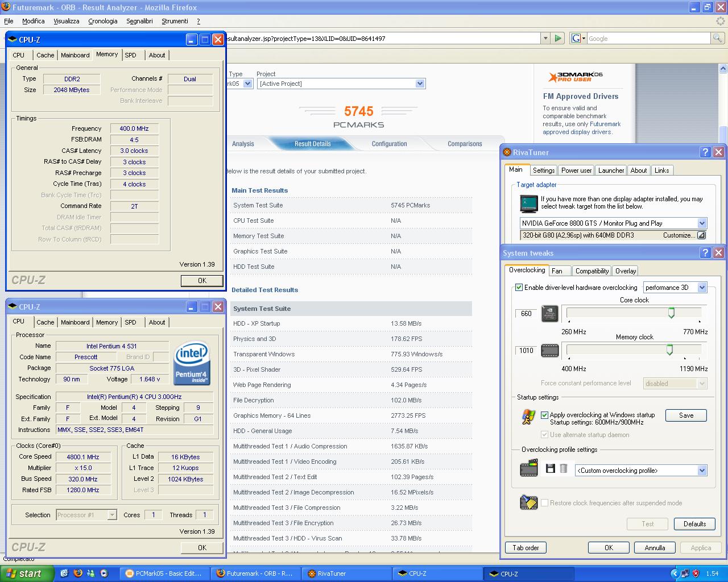The height and width of the screenshot is (582, 728).
Task: Expand hidden system tray icons
Action: [x=675, y=573]
